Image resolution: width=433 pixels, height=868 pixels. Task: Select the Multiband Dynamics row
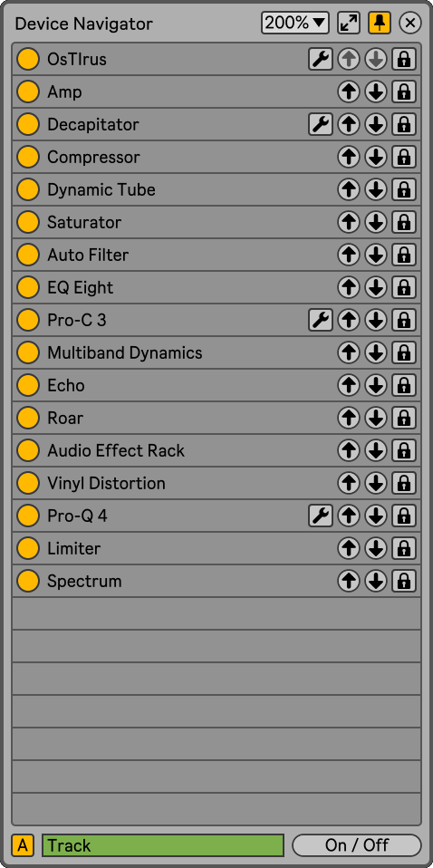(216, 352)
